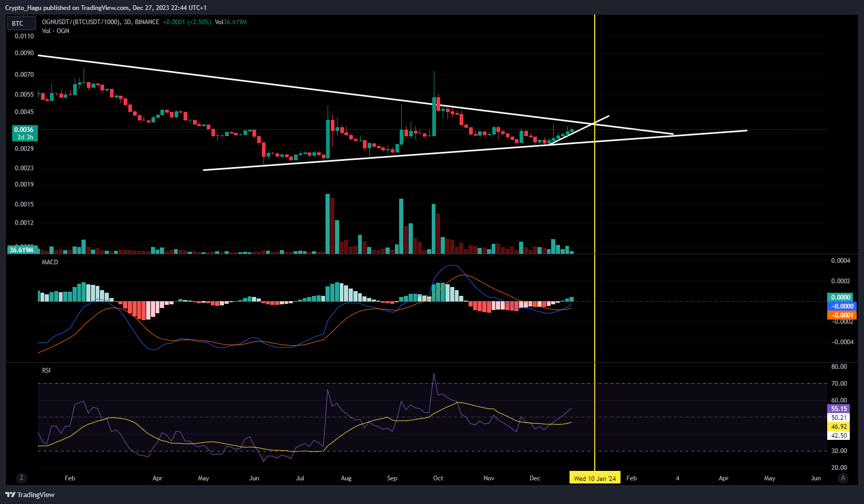Click the +0.0001 (+2.50%) change value

(187, 22)
